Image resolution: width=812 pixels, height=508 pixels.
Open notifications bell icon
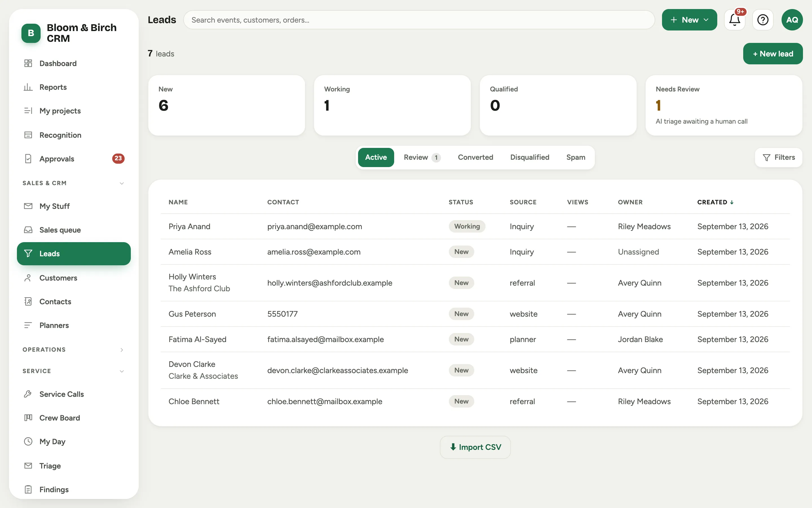[734, 20]
